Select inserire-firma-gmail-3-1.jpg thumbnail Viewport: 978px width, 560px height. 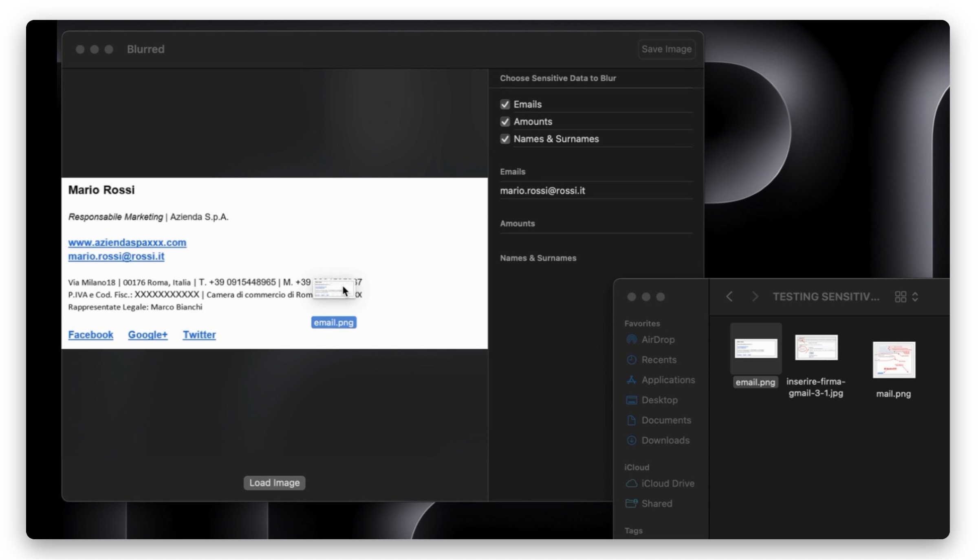(x=816, y=347)
